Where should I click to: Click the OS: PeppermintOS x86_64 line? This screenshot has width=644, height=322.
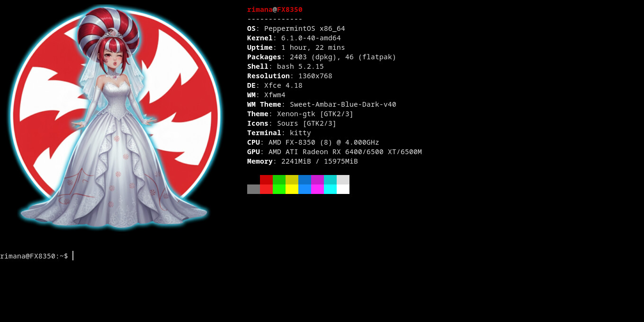coord(296,28)
